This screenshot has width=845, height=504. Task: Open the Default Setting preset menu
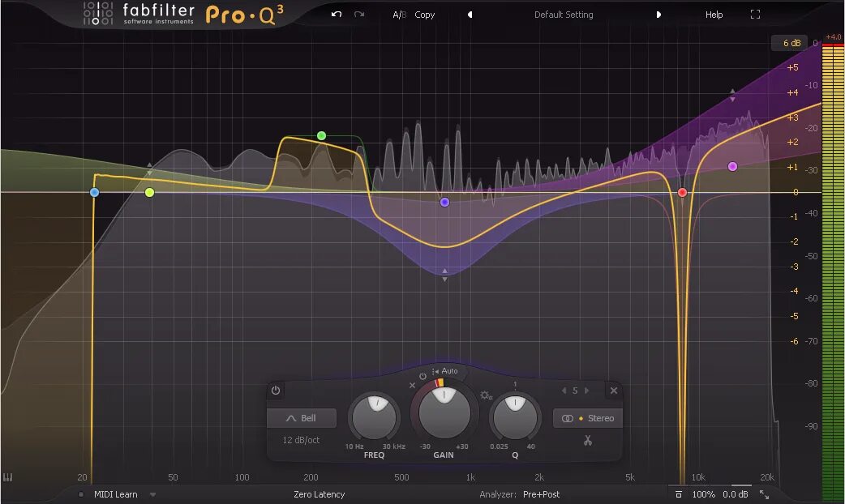point(564,15)
